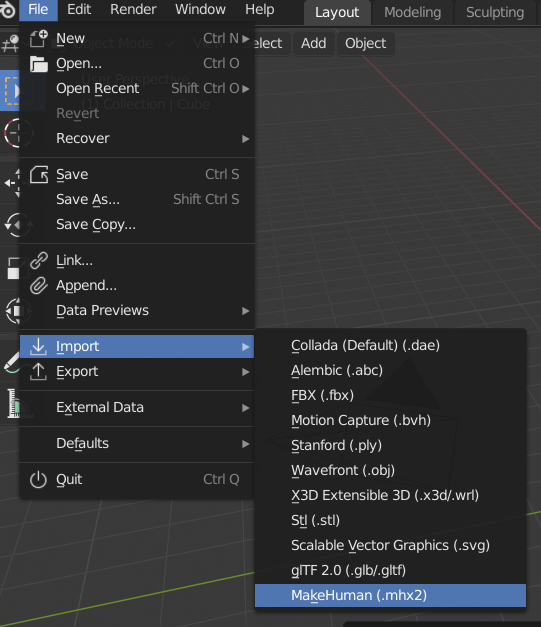The height and width of the screenshot is (627, 541).
Task: Import Stl (.stl) file
Action: 390,520
